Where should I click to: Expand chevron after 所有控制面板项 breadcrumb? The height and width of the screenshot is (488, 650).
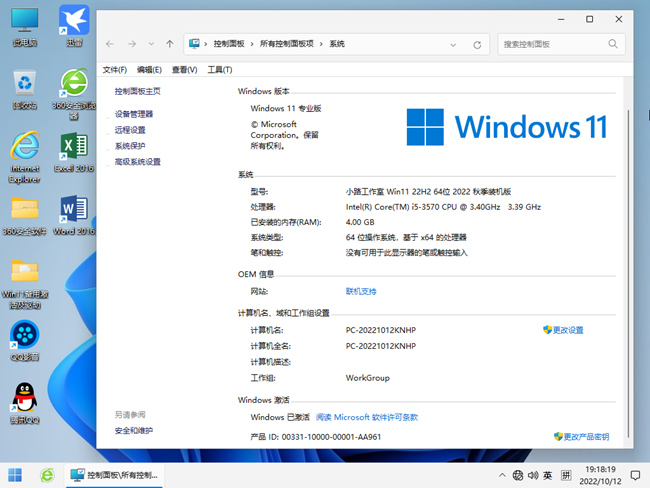coord(321,44)
